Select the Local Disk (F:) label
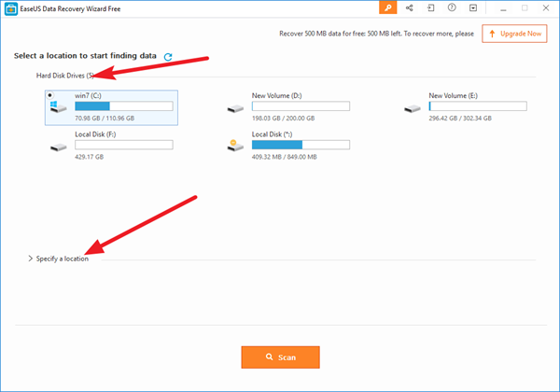 (95, 134)
